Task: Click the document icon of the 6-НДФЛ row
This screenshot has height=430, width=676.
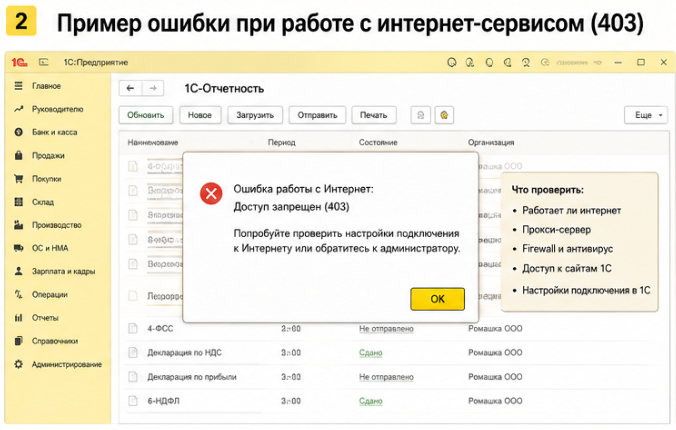Action: point(133,401)
